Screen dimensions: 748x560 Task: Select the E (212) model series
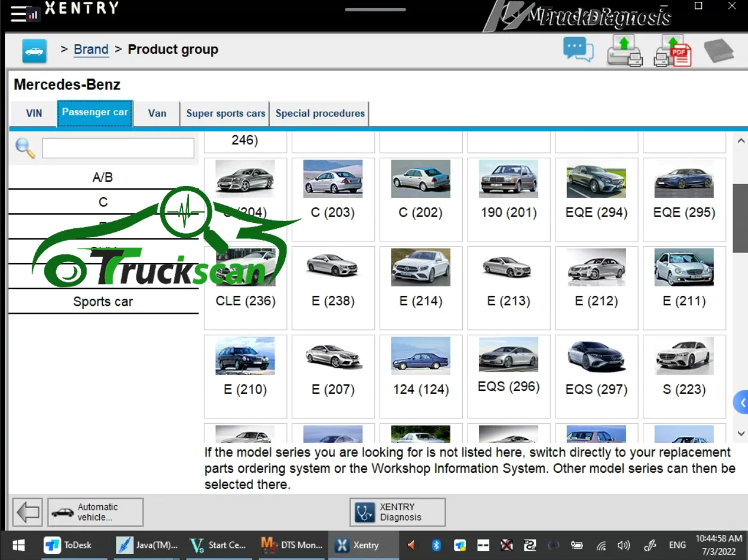pos(597,288)
